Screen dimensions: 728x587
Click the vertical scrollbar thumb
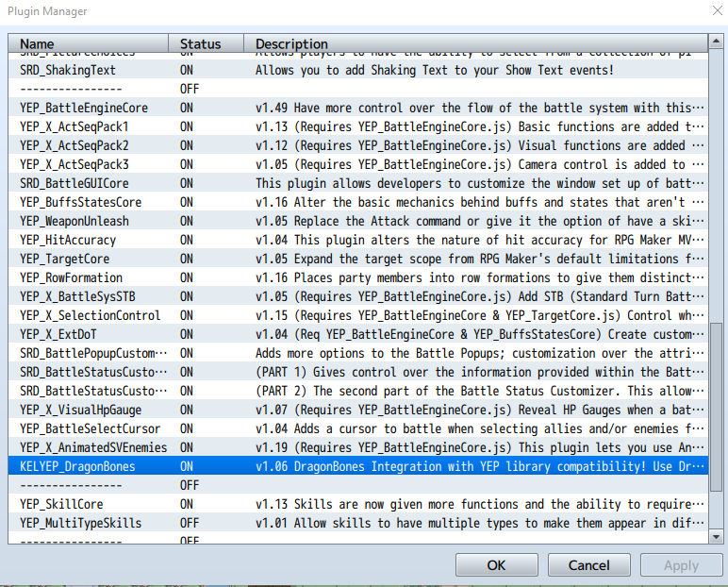point(716,406)
